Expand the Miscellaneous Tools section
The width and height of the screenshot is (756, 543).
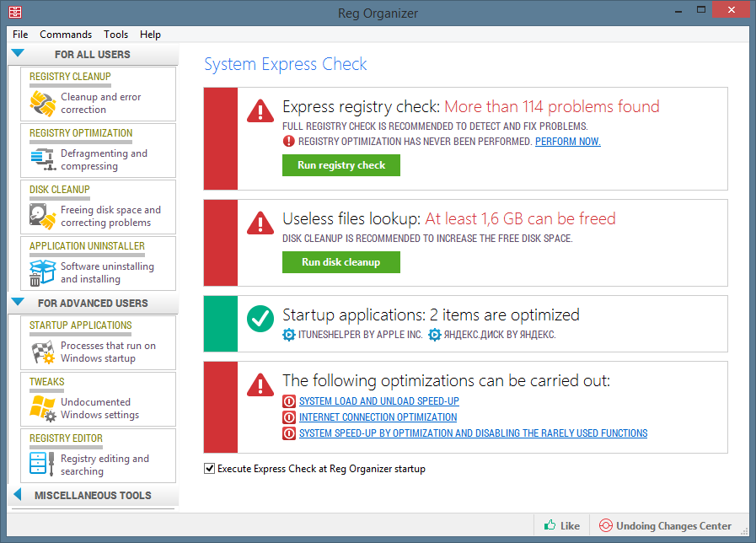(x=18, y=495)
